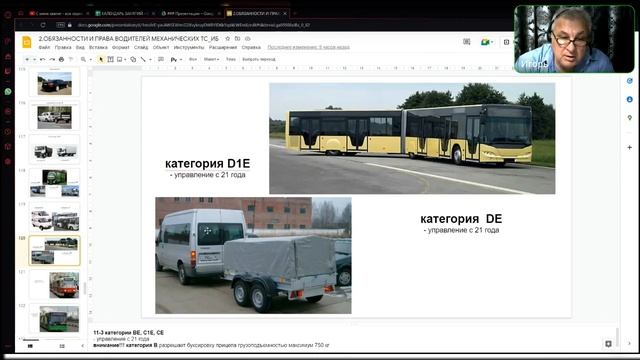
Task: Select the Line tool
Action: 143,60
